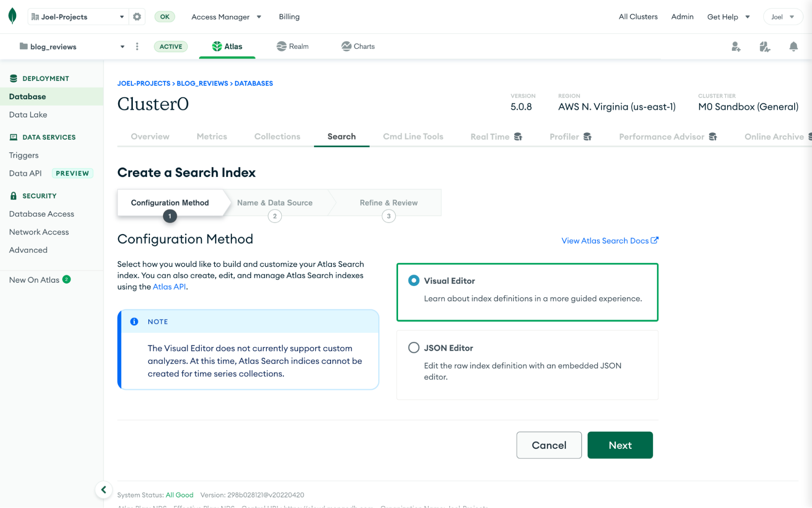The height and width of the screenshot is (508, 812).
Task: Click the Data Services icon
Action: click(x=13, y=137)
